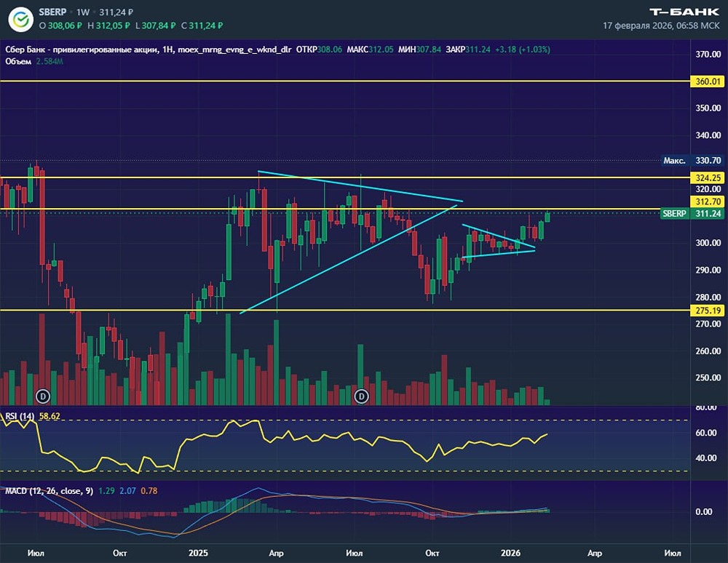Click the MACD histogram value 1.29
The image size is (728, 563).
(106, 491)
